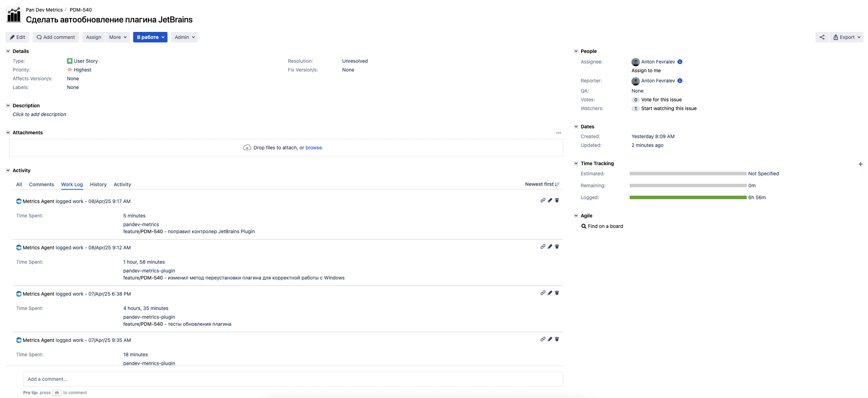Switch to the Activity tab

pos(122,184)
